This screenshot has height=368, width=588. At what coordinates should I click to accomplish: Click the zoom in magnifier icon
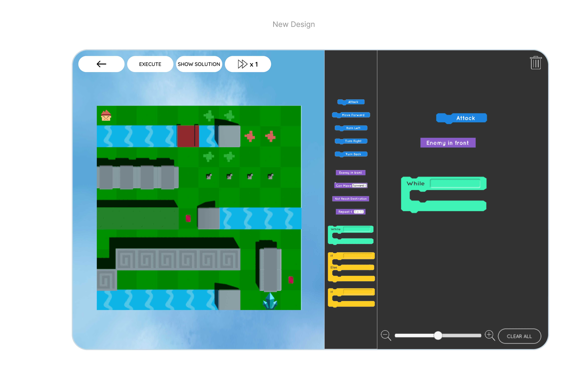pyautogui.click(x=489, y=335)
